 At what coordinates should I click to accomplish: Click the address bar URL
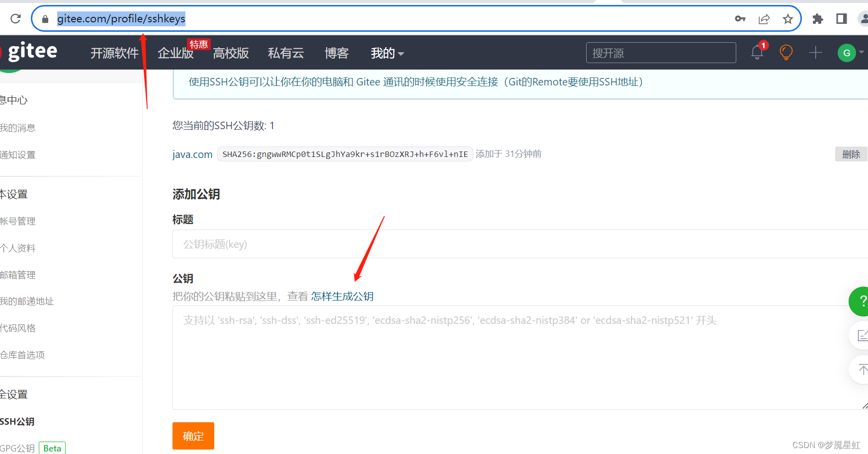pos(121,19)
